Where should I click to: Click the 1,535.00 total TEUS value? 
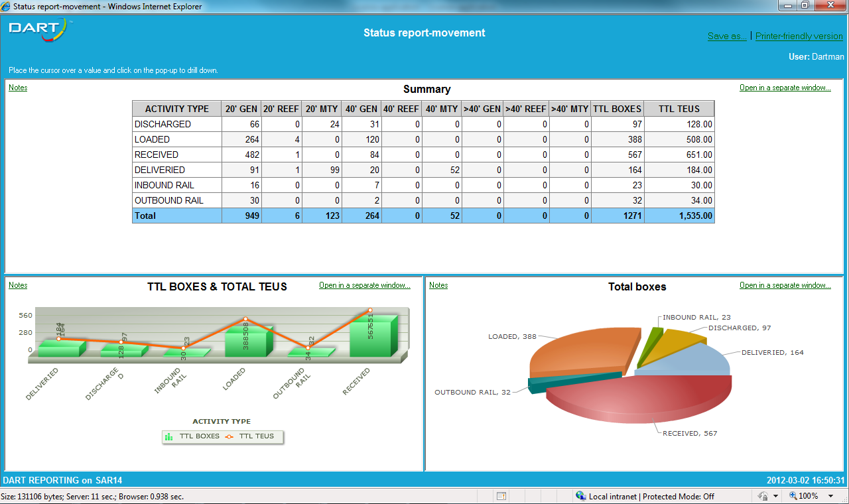[x=696, y=216]
